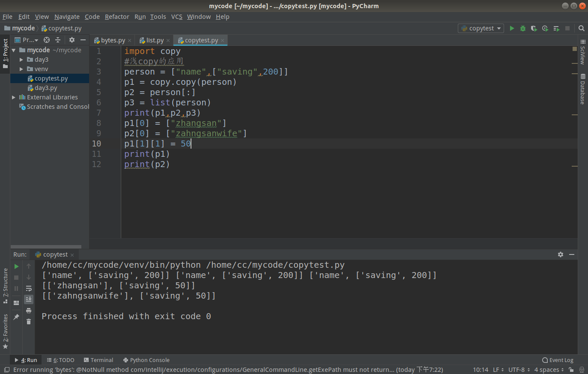Open the 2: Favorites side tab
This screenshot has width=588, height=374.
[x=5, y=332]
